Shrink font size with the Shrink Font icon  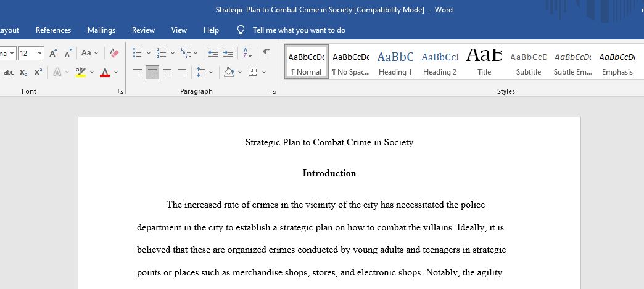[x=68, y=53]
